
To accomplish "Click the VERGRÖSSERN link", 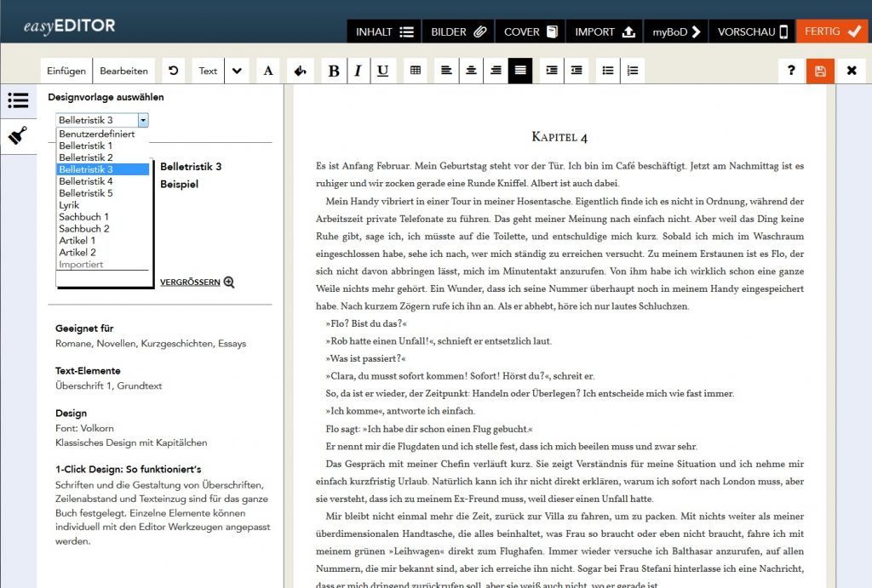I will (190, 283).
